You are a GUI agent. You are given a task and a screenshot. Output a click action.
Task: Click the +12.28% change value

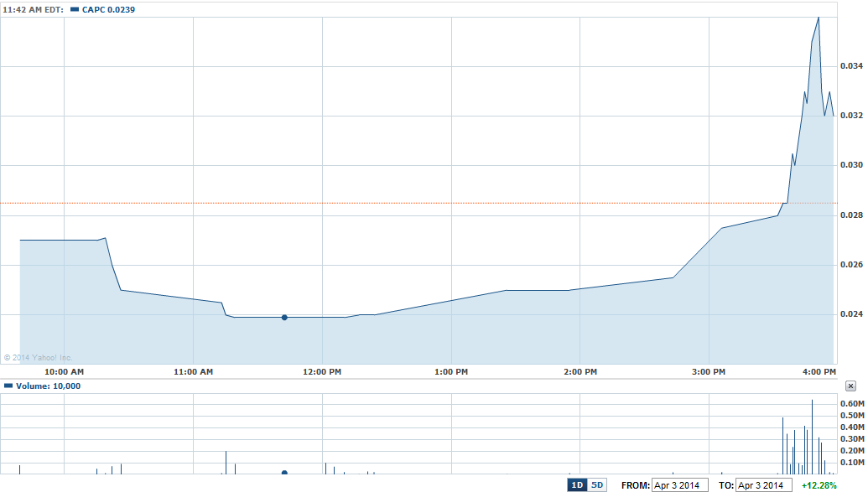[x=819, y=485]
